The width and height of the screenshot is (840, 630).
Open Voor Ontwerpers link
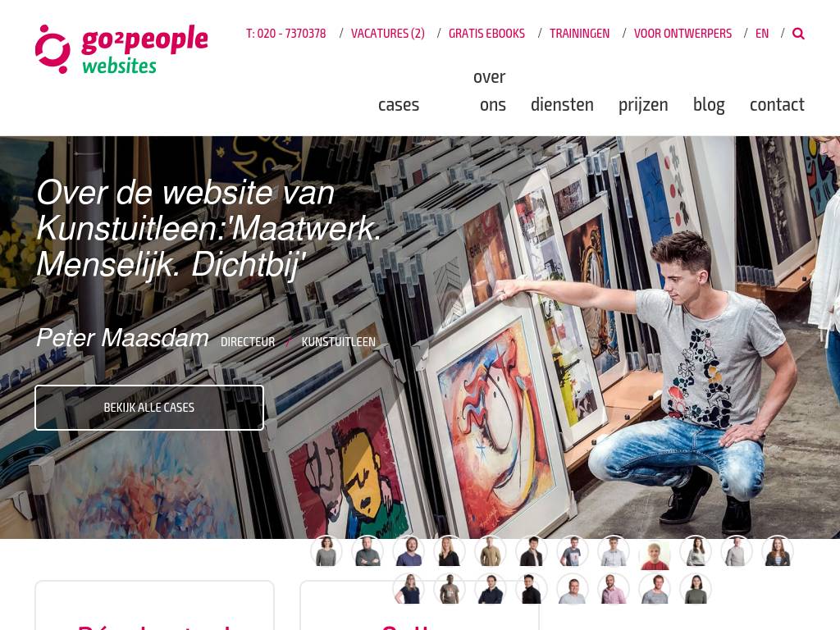[x=682, y=33]
